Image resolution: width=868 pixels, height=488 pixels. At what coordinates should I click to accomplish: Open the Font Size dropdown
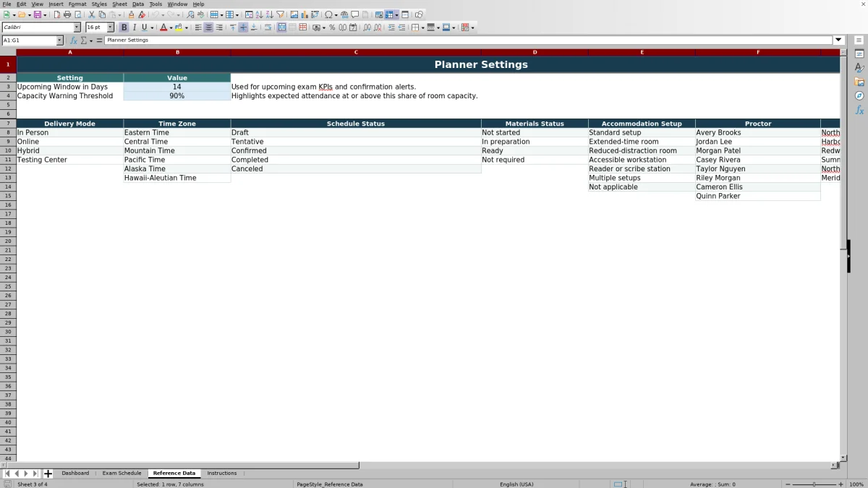(111, 27)
